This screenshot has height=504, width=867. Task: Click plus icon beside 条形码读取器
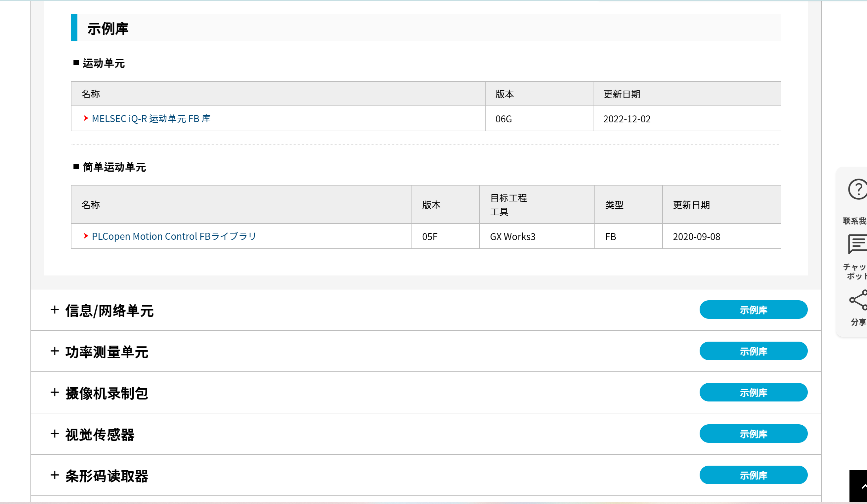point(54,475)
